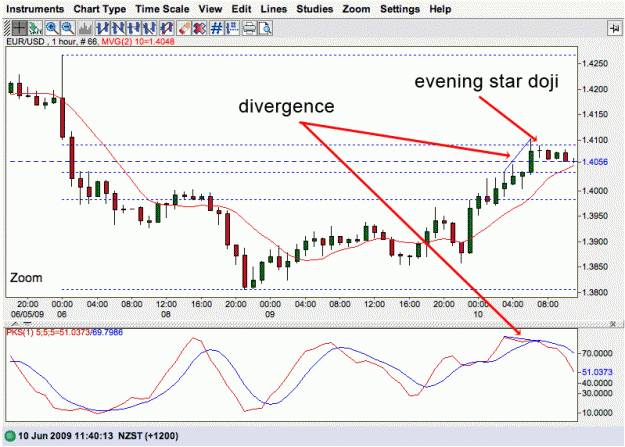625x447 pixels.
Task: Select the line tool left of the red line icon
Action: 149,28
